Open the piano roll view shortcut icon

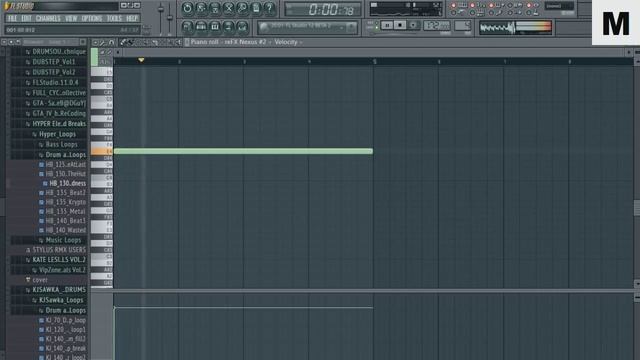tap(215, 27)
